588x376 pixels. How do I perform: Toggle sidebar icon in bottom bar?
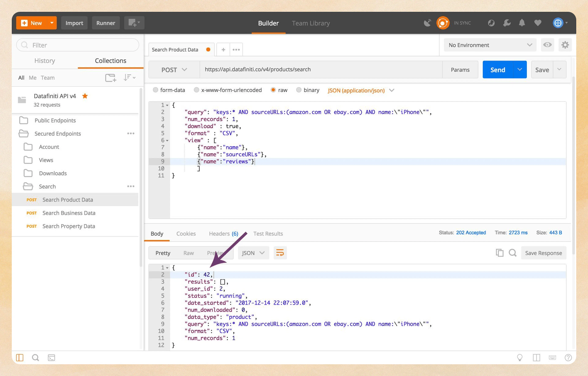point(20,358)
